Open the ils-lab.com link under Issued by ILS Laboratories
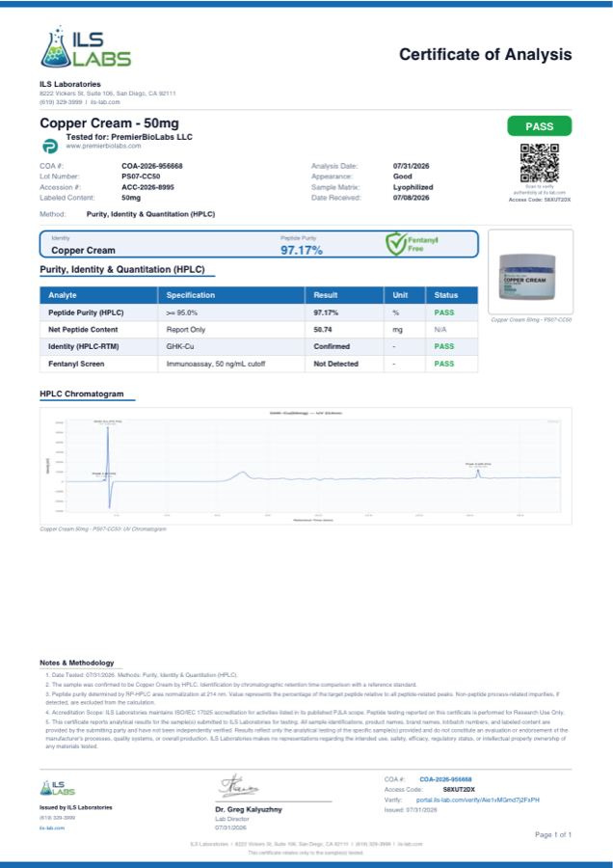The height and width of the screenshot is (868, 613). coord(52,827)
